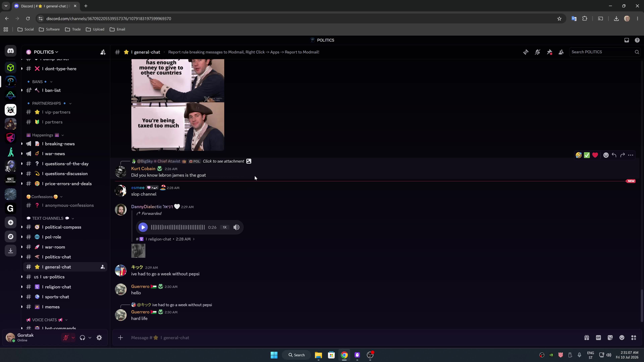React with green check mark emoji
Image resolution: width=644 pixels, height=362 pixels.
(x=587, y=155)
